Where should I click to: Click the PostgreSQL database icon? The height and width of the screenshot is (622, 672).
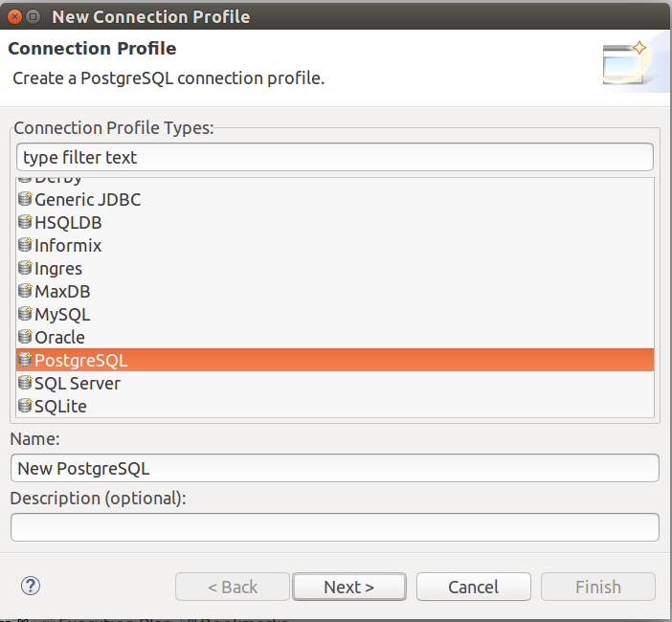(x=25, y=360)
